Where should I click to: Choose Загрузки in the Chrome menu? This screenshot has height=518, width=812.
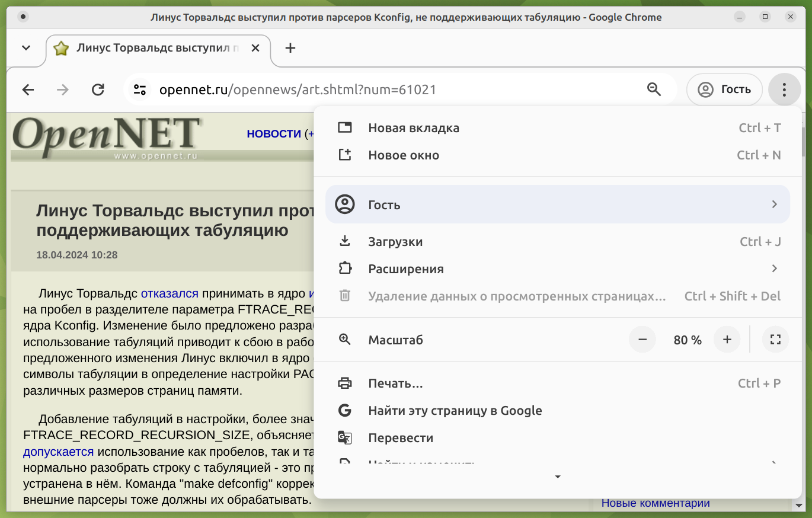point(395,242)
